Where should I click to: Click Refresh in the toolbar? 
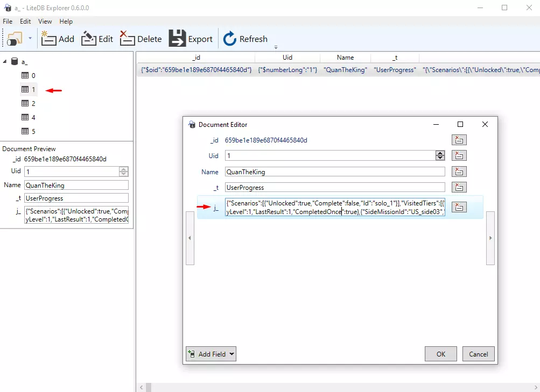[246, 39]
